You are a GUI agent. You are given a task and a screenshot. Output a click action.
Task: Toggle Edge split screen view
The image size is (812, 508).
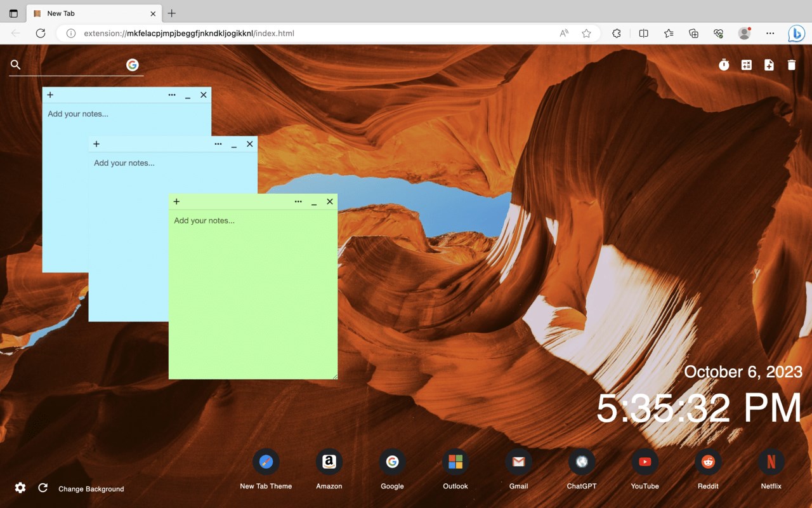[643, 33]
